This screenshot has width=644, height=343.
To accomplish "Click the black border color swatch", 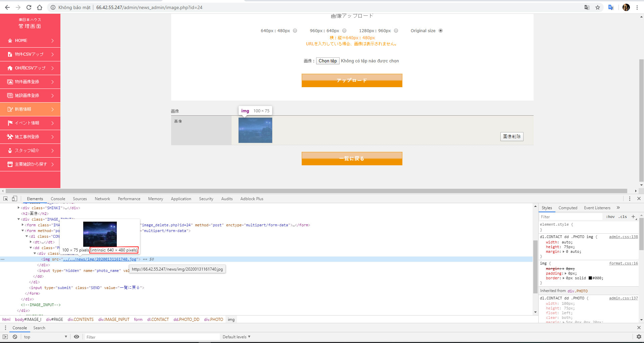I will [590, 278].
